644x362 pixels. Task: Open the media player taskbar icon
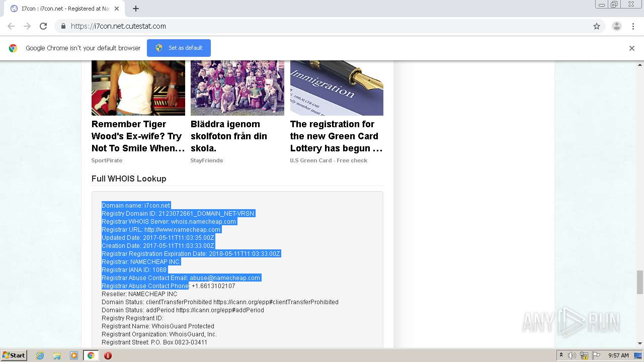pyautogui.click(x=74, y=355)
